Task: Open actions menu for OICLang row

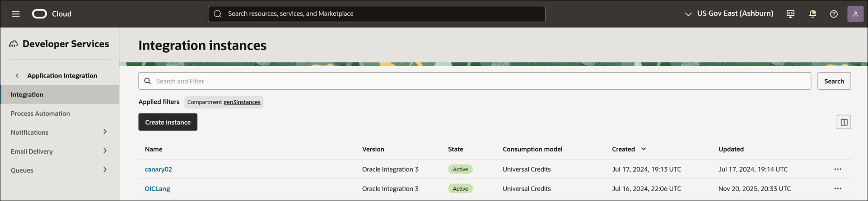Action: click(x=838, y=189)
